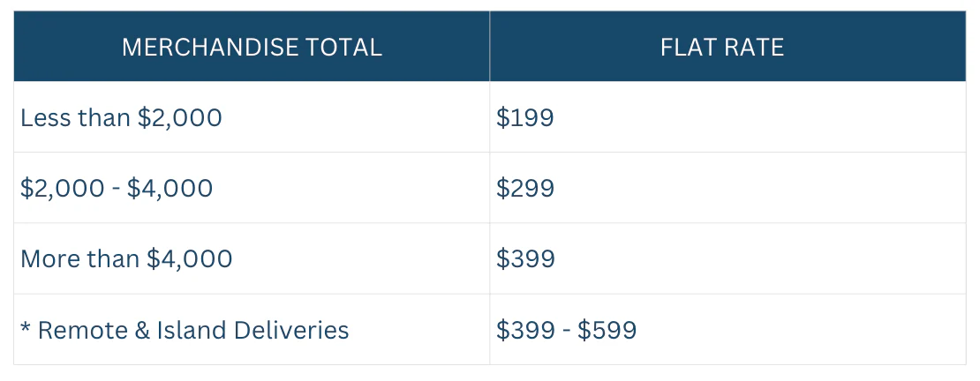Select the More than $4,000 cell
The height and width of the screenshot is (381, 980).
pyautogui.click(x=252, y=258)
